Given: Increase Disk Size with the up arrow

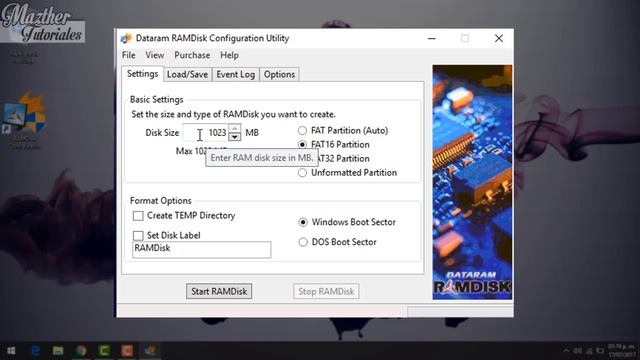Looking at the screenshot, I should [x=234, y=128].
